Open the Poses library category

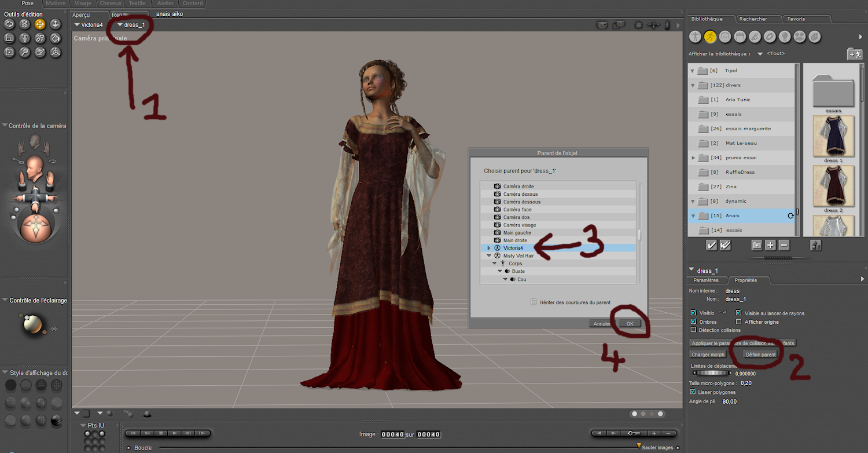[710, 36]
